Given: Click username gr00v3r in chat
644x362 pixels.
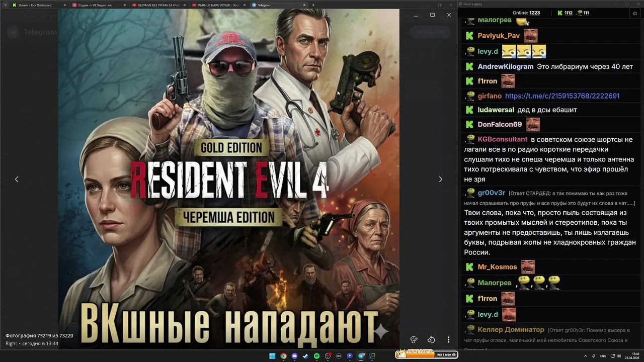Looking at the screenshot, I should click(491, 193).
